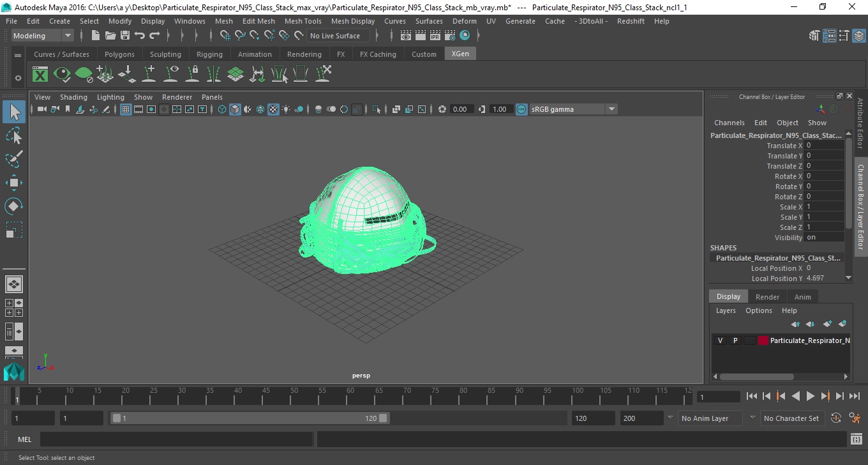Open shelf tab menu icon
The height and width of the screenshot is (465, 868).
[x=18, y=55]
